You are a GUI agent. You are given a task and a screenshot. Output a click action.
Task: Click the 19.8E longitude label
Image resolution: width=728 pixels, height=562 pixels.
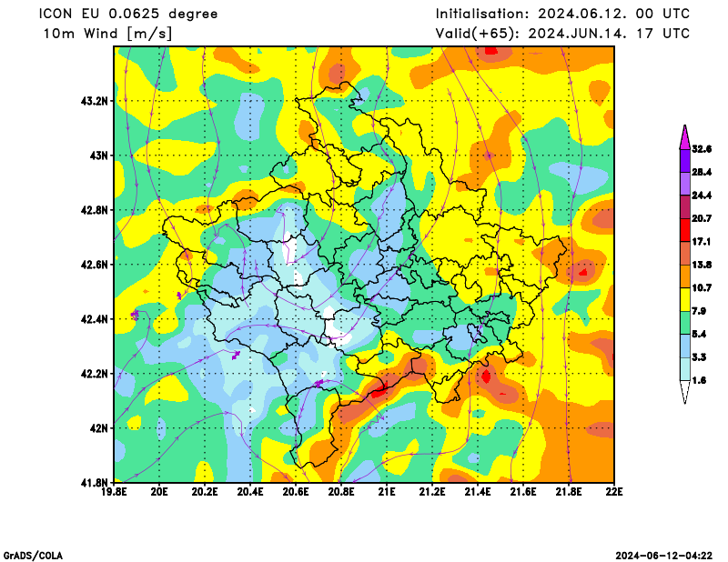point(115,492)
